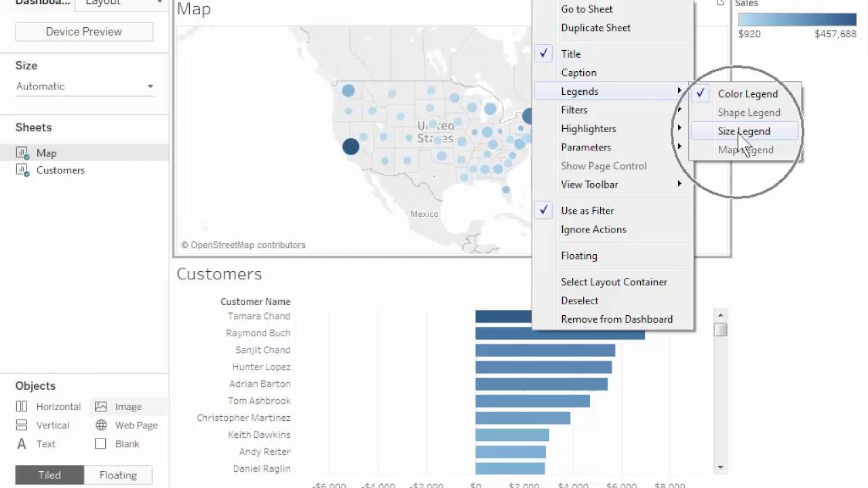868x488 pixels.
Task: Enable the Size Legend option
Action: tap(745, 131)
